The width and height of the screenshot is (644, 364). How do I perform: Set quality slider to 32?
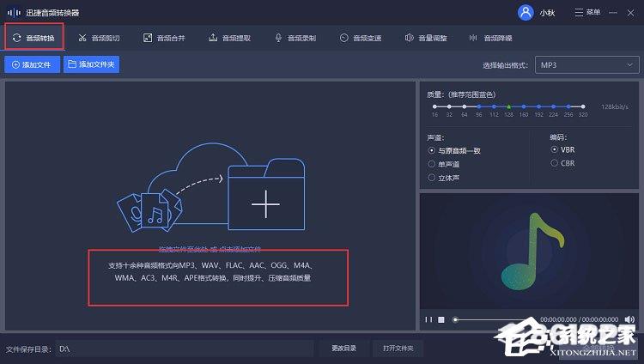tap(449, 106)
